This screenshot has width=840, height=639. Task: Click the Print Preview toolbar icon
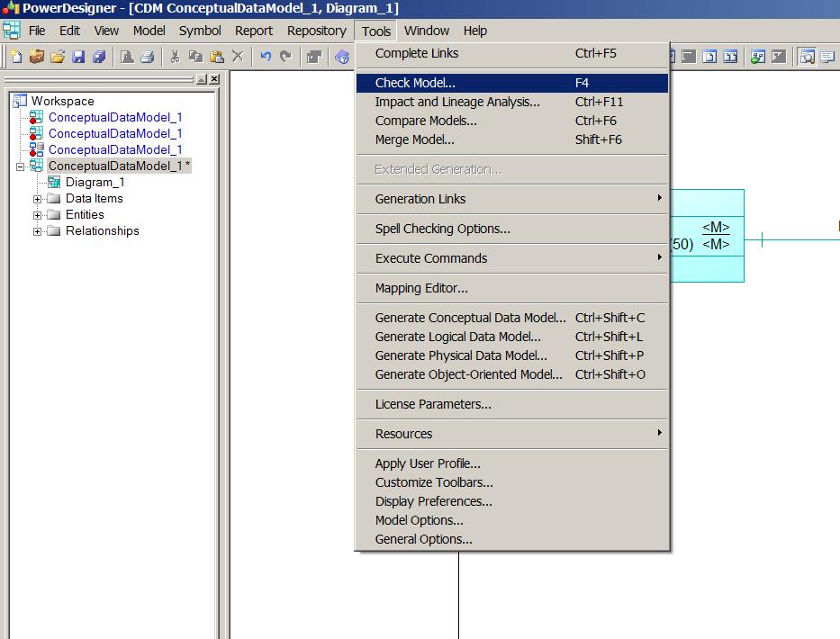[x=127, y=56]
